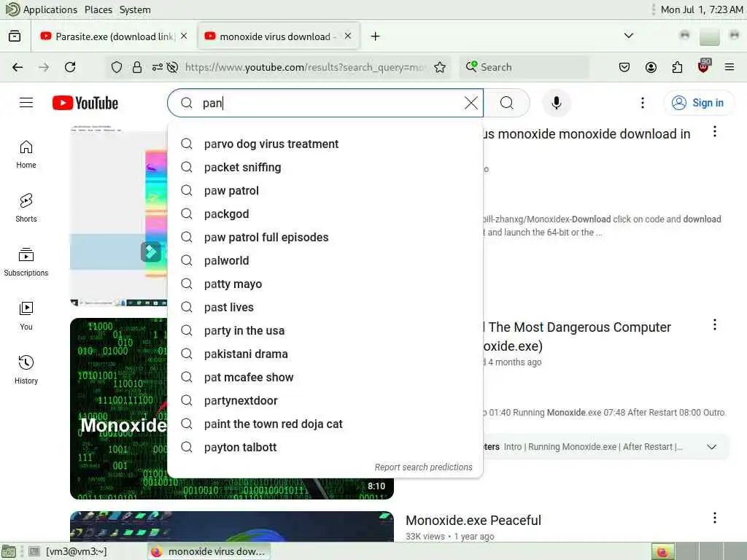Select suggestion 'partynextdoor'

325,400
